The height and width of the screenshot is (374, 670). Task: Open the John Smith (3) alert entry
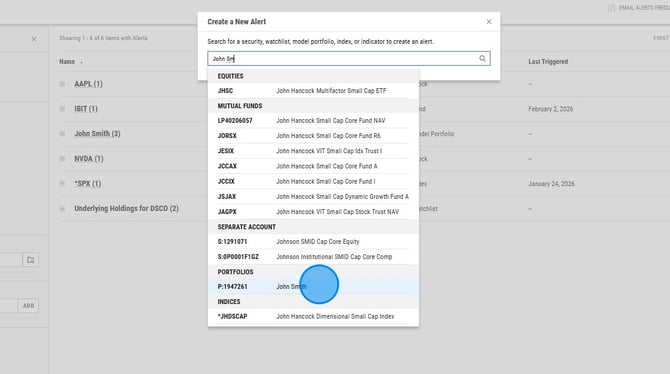click(x=97, y=134)
